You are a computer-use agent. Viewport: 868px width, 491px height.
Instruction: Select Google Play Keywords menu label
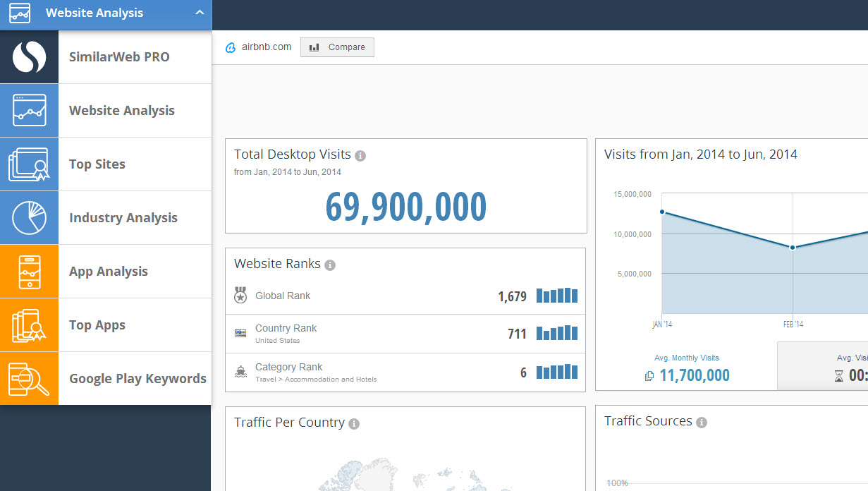click(137, 379)
